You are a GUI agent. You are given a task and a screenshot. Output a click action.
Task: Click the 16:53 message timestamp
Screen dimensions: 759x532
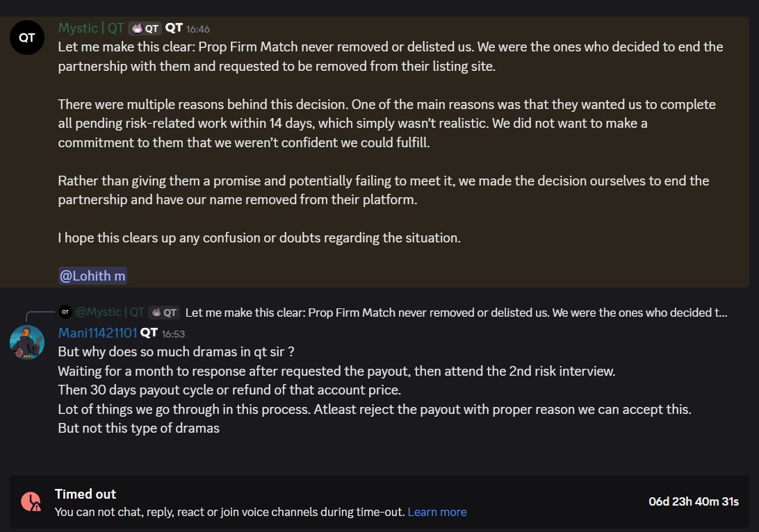173,333
